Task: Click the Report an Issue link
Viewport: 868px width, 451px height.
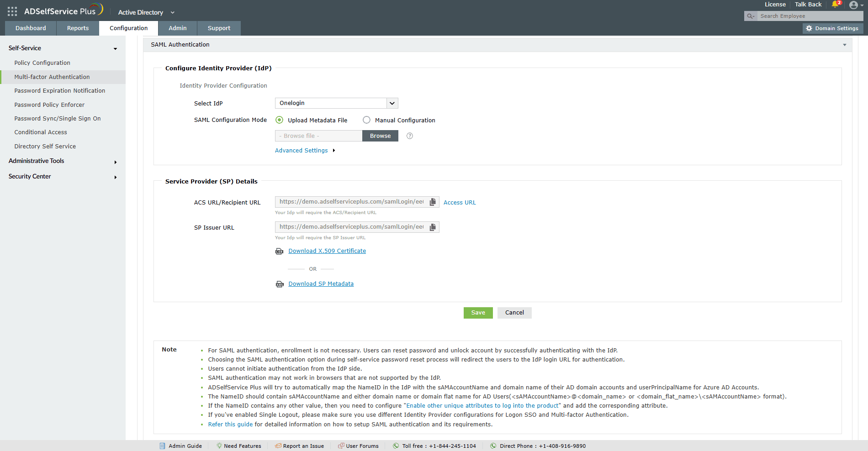Action: click(303, 446)
